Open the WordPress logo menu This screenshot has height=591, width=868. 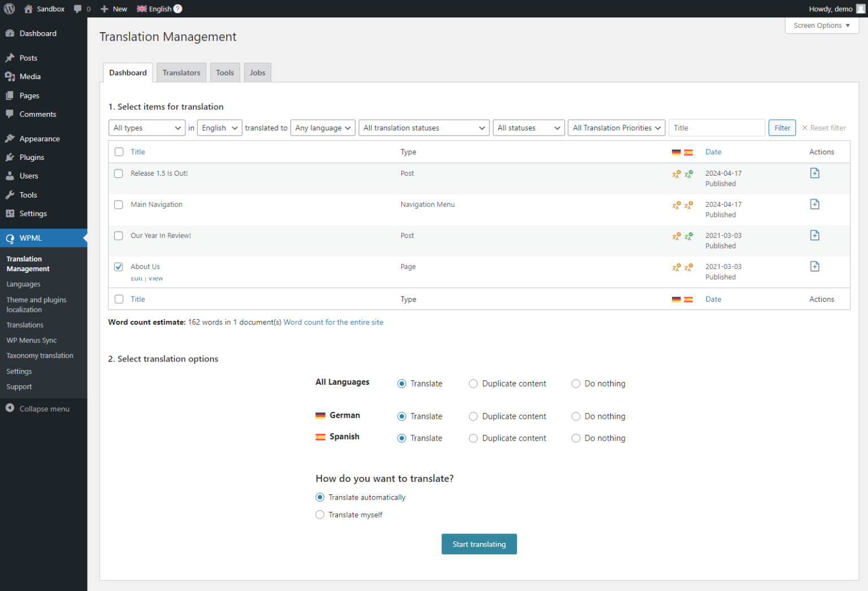(9, 8)
